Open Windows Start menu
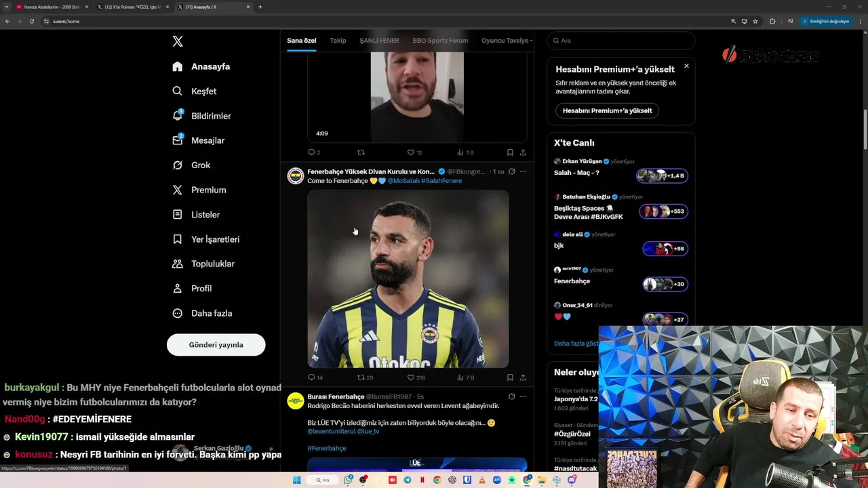The image size is (868, 488). (296, 480)
